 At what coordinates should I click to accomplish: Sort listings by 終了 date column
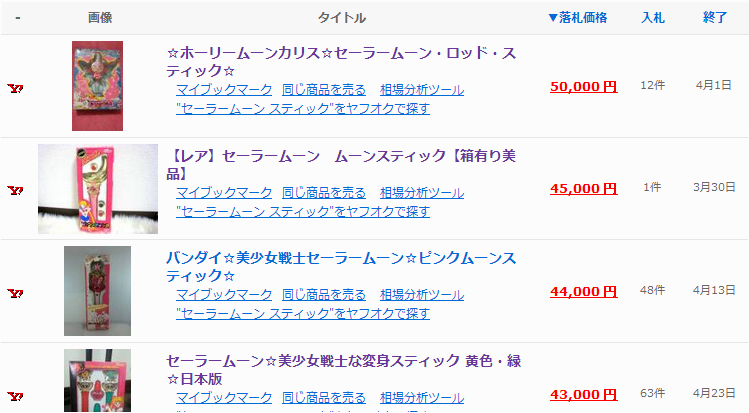coord(715,18)
